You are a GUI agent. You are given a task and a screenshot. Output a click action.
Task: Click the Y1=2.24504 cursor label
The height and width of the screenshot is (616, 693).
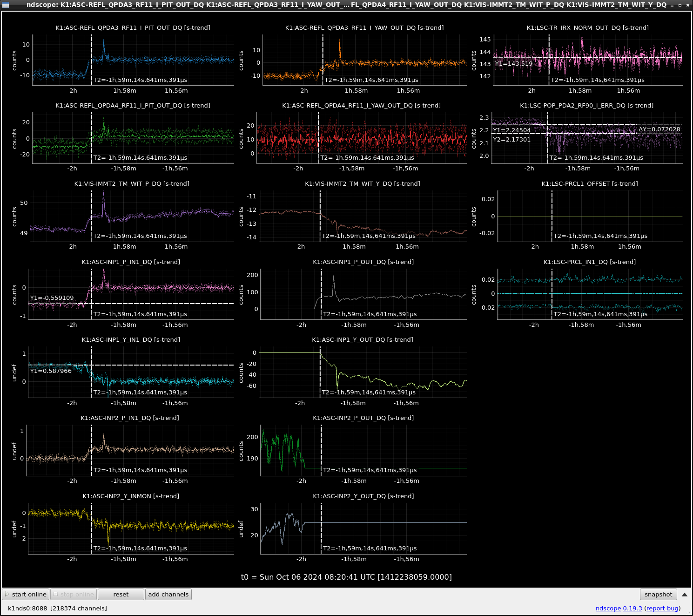point(511,130)
